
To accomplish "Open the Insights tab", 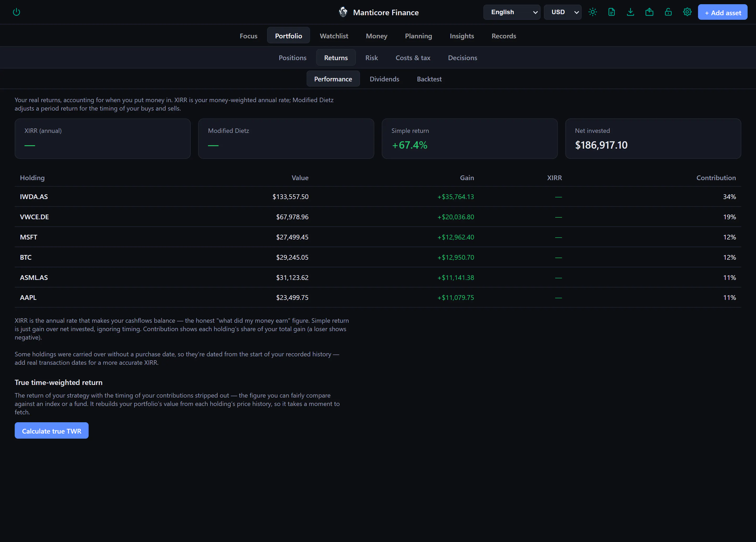I will [x=462, y=36].
